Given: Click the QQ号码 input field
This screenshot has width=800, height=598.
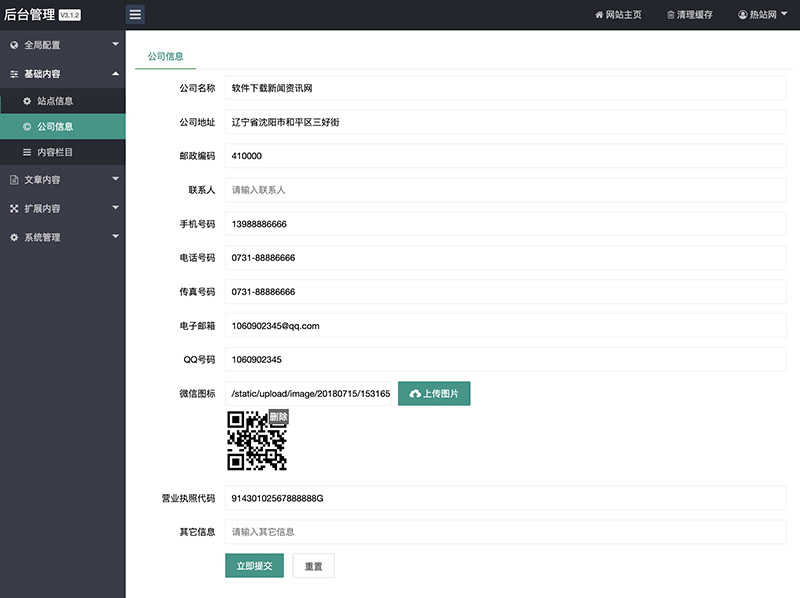Looking at the screenshot, I should click(505, 360).
